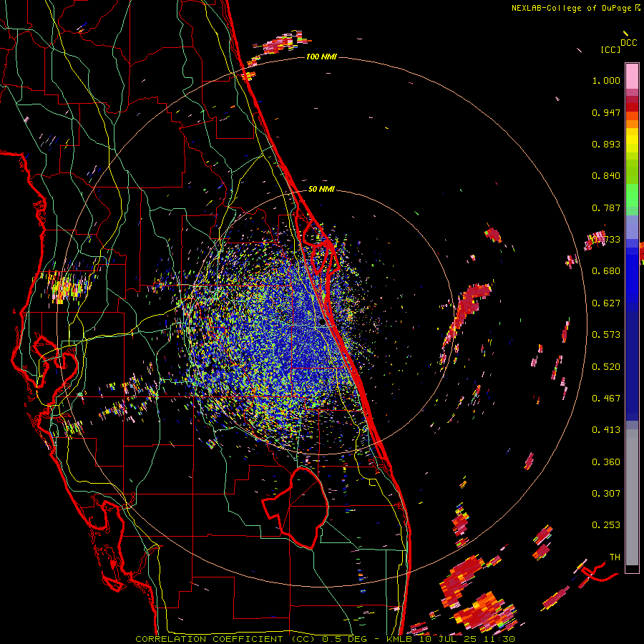Click the 0.520 scale value

[x=606, y=367]
